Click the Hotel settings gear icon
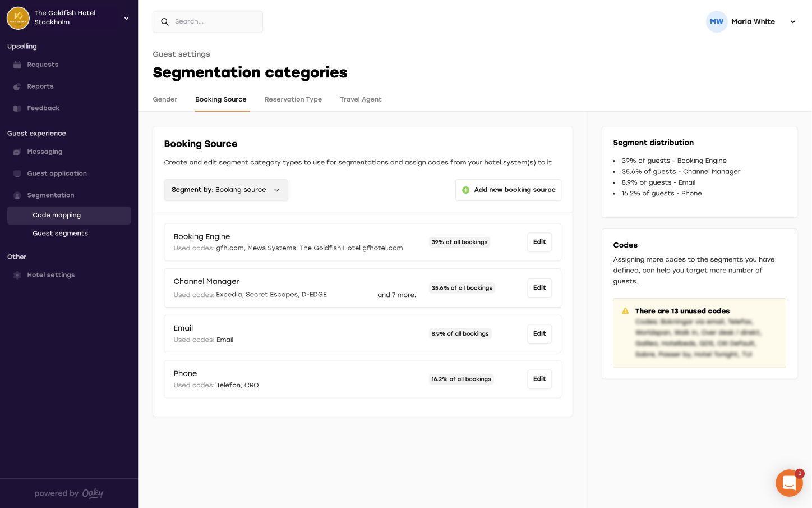The image size is (812, 508). (17, 275)
